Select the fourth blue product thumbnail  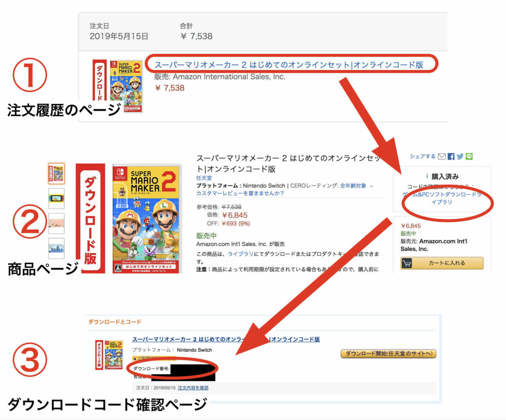(x=57, y=248)
